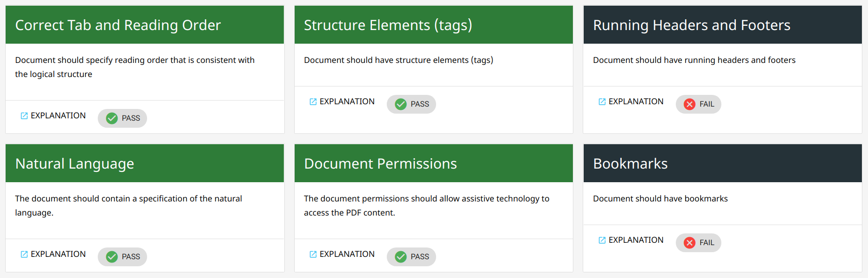The height and width of the screenshot is (278, 868).
Task: Click the Bookmarks card title bar
Action: click(x=631, y=163)
